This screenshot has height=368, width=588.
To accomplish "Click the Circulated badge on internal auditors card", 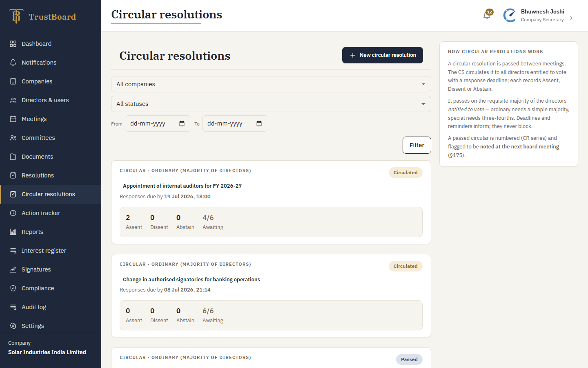I will point(405,173).
